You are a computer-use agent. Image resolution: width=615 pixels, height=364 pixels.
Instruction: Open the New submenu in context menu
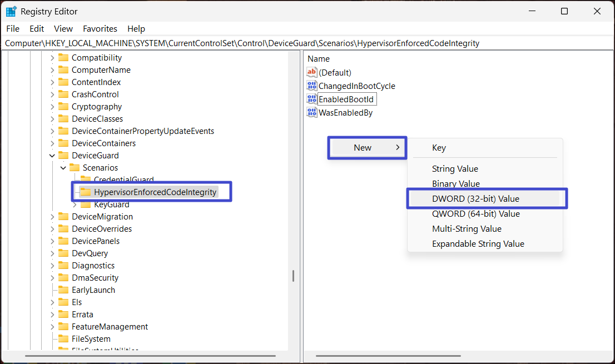(367, 148)
